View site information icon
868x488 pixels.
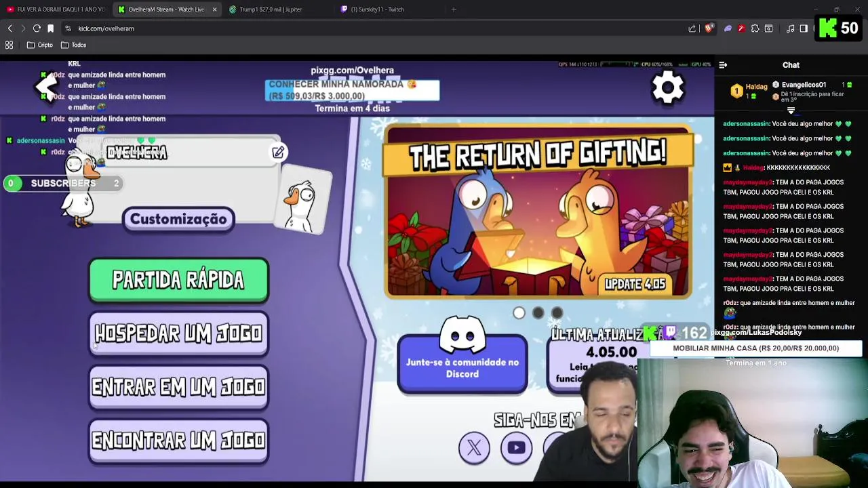(68, 28)
